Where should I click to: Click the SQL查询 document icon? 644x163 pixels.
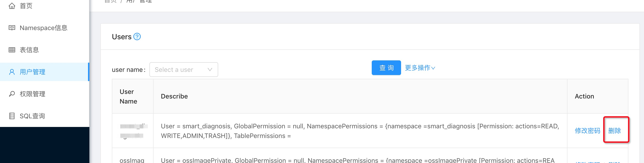(x=12, y=116)
